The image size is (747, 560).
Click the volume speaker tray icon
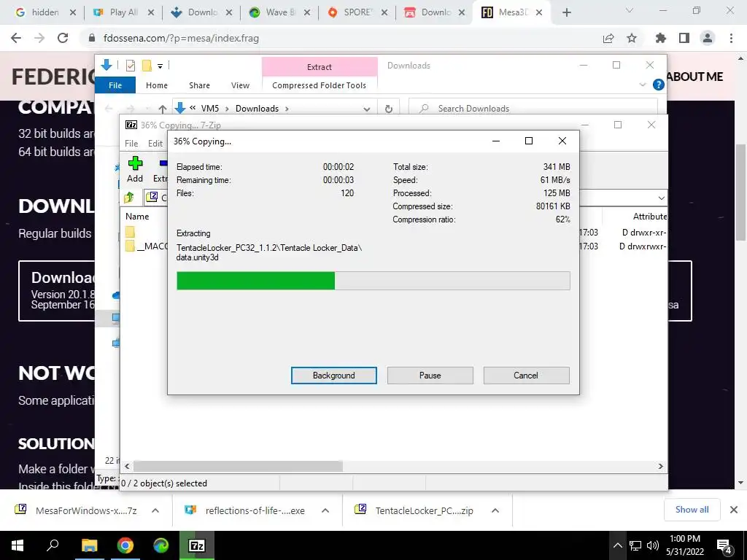[x=653, y=545]
